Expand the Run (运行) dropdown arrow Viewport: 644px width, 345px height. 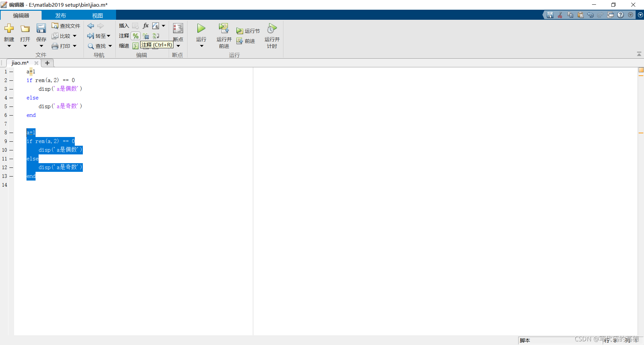click(x=202, y=46)
